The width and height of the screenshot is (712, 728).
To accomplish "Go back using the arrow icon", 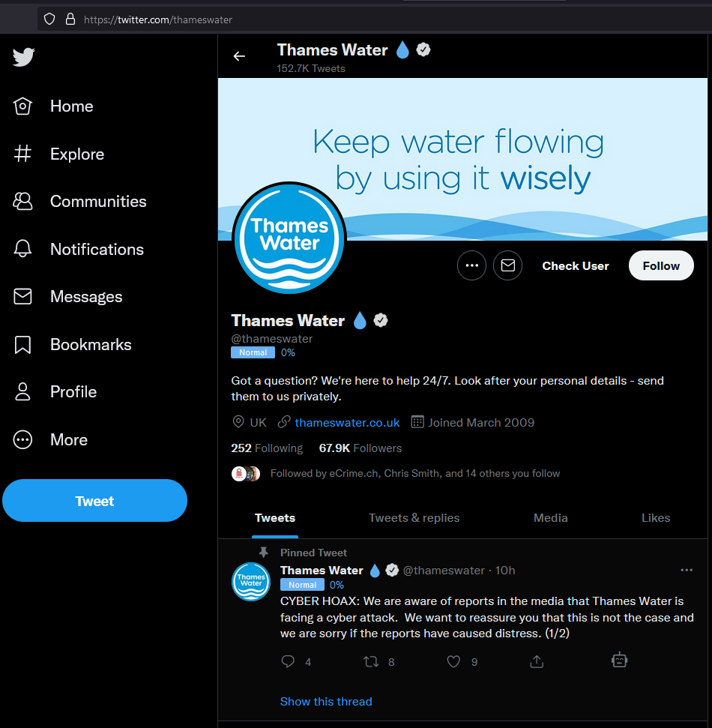I will (239, 56).
